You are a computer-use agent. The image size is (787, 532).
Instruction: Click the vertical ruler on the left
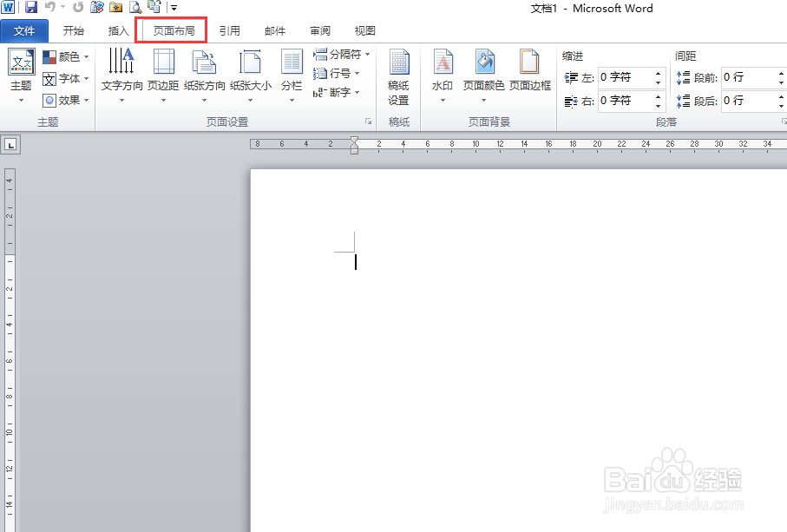[x=10, y=350]
